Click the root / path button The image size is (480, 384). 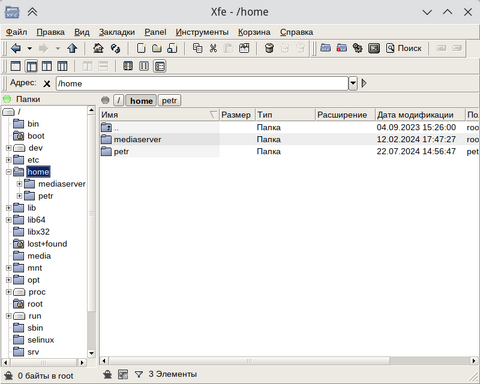118,100
